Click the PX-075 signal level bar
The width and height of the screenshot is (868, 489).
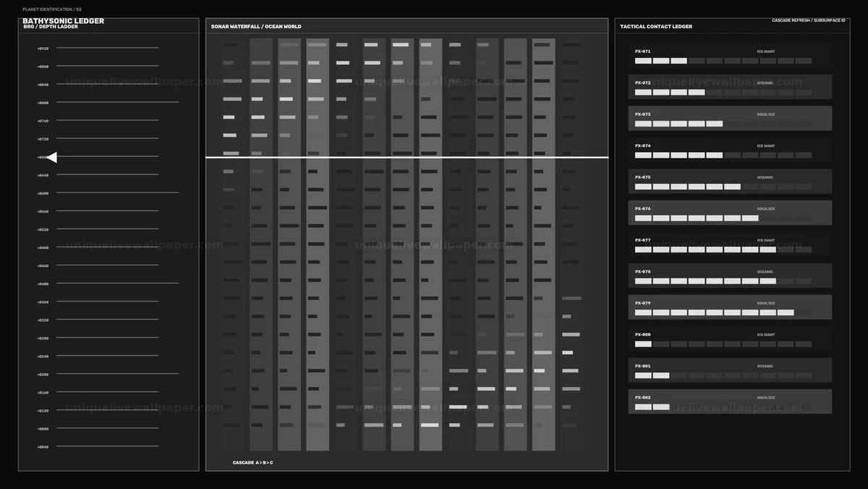point(723,187)
